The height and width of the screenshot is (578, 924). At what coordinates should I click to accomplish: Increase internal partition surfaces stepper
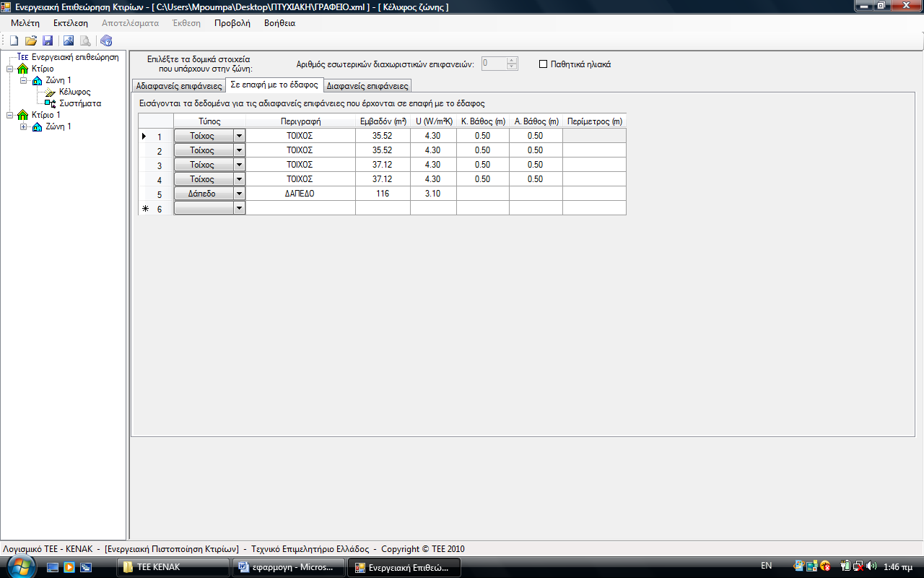[513, 61]
